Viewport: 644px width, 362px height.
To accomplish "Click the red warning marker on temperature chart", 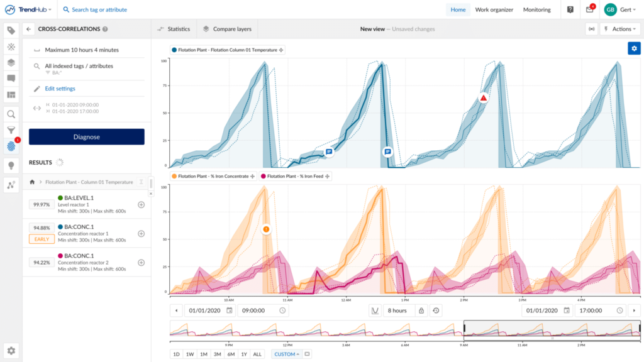I will point(484,98).
